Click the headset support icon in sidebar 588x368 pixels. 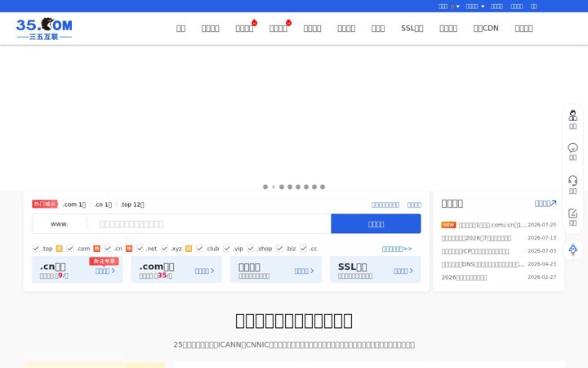(x=572, y=180)
